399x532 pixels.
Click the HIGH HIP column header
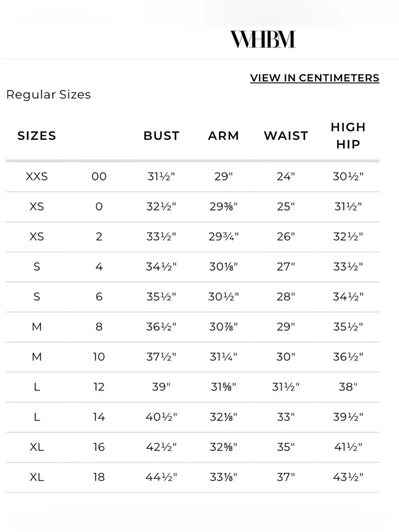(348, 136)
